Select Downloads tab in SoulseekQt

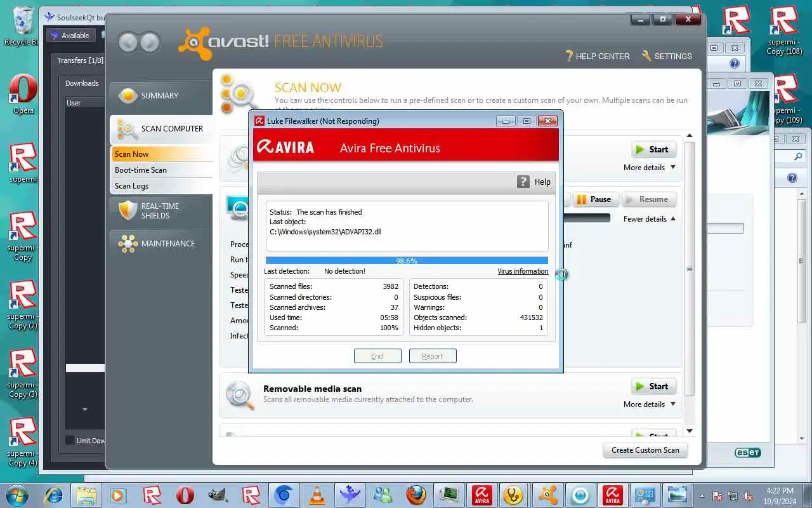(x=82, y=83)
